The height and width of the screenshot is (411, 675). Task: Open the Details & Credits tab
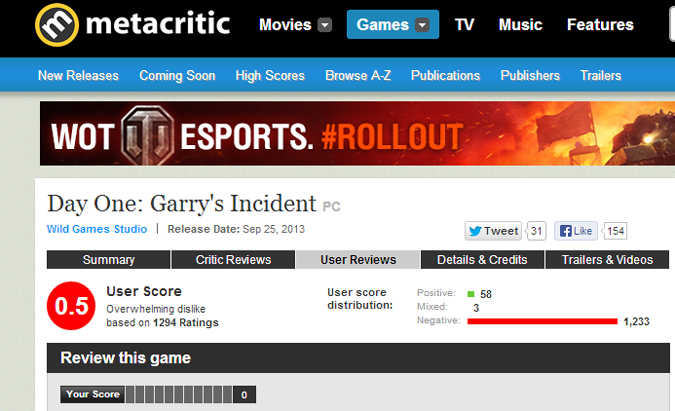[482, 260]
